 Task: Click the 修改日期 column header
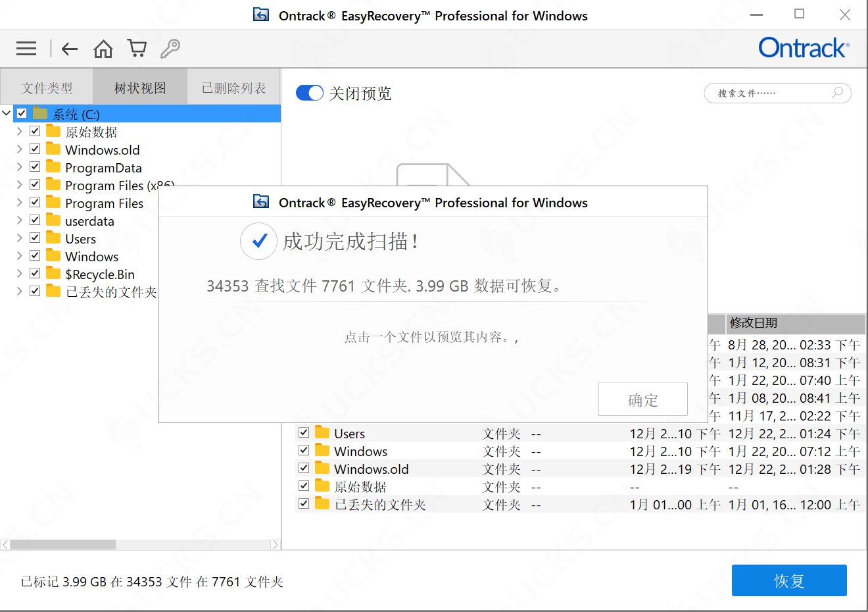tap(796, 323)
